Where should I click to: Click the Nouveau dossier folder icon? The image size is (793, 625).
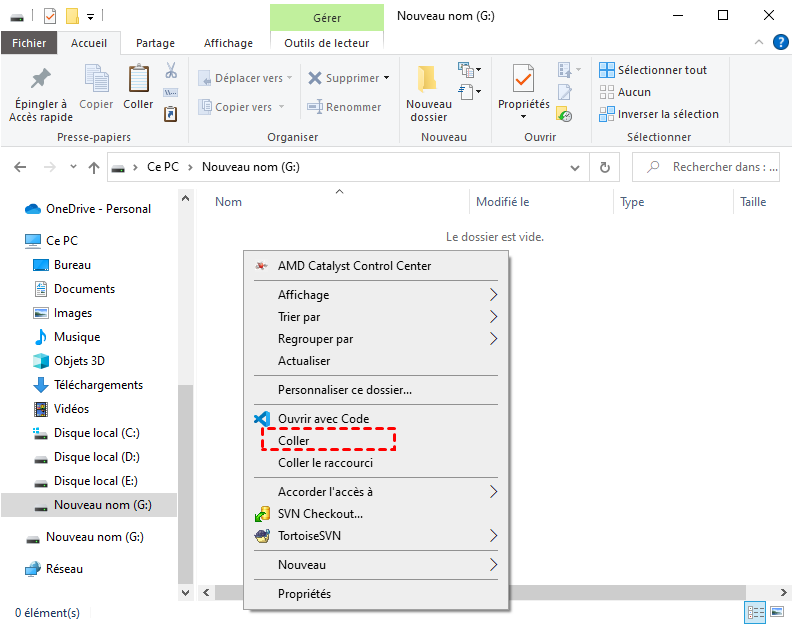428,79
